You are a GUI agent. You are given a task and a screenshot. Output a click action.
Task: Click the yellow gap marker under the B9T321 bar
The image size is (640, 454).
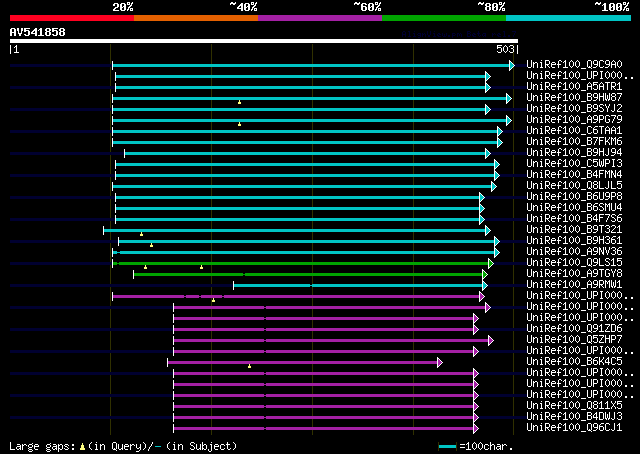pyautogui.click(x=142, y=234)
